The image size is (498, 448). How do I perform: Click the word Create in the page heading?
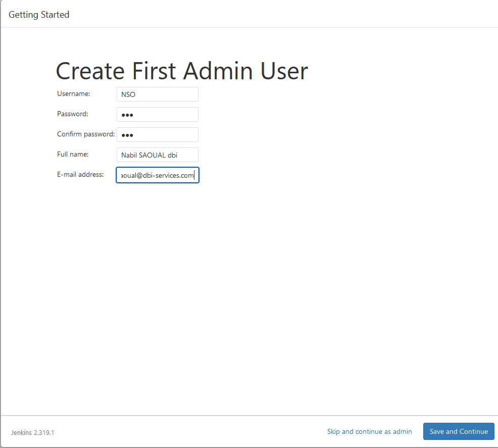click(x=90, y=71)
